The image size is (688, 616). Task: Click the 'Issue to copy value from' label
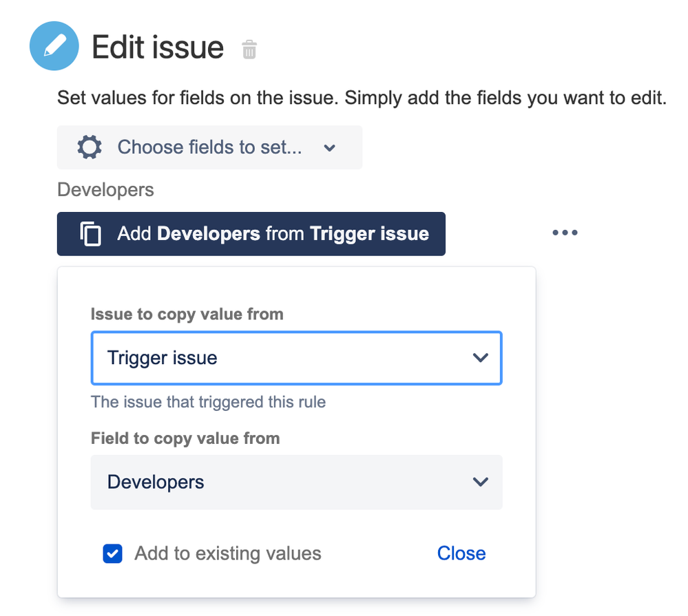tap(187, 315)
